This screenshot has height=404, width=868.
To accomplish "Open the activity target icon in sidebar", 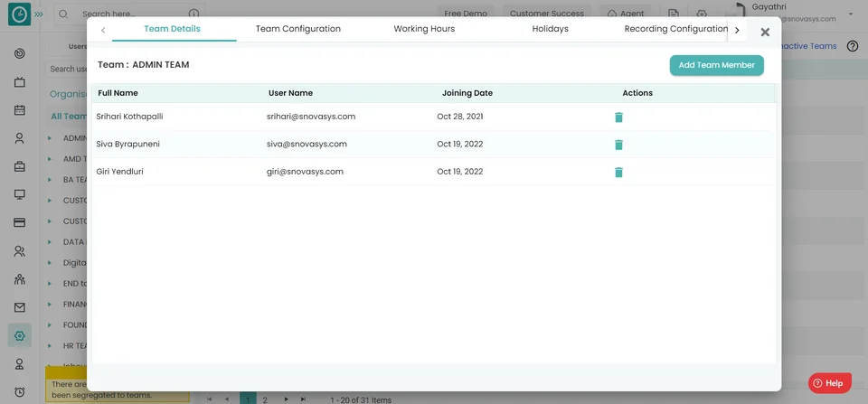I will (19, 53).
